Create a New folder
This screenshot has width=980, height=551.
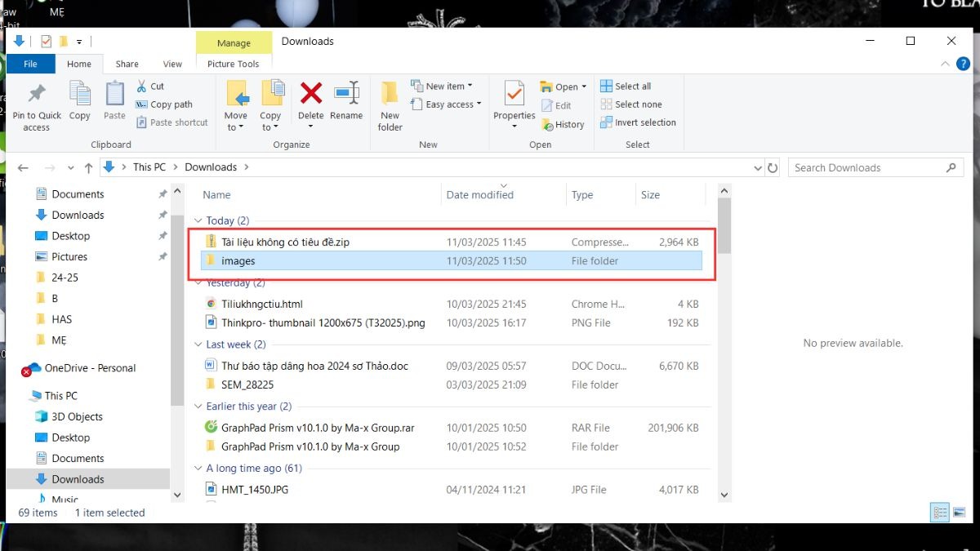tap(390, 106)
